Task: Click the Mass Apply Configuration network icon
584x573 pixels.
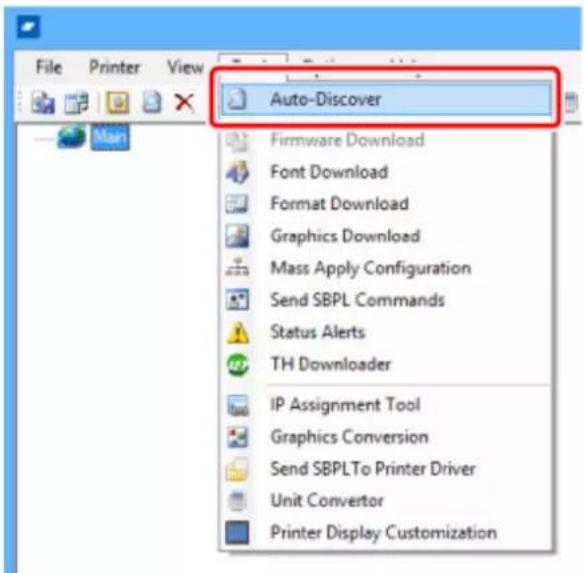Action: (237, 267)
